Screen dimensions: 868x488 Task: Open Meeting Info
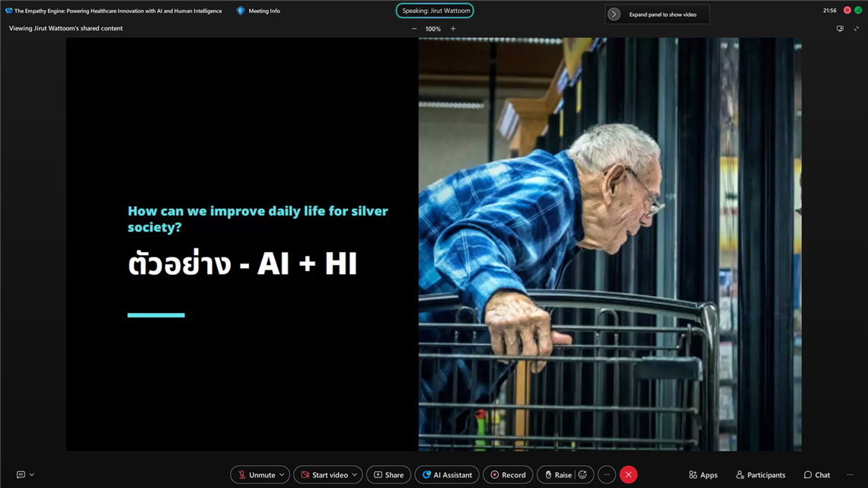pos(258,11)
